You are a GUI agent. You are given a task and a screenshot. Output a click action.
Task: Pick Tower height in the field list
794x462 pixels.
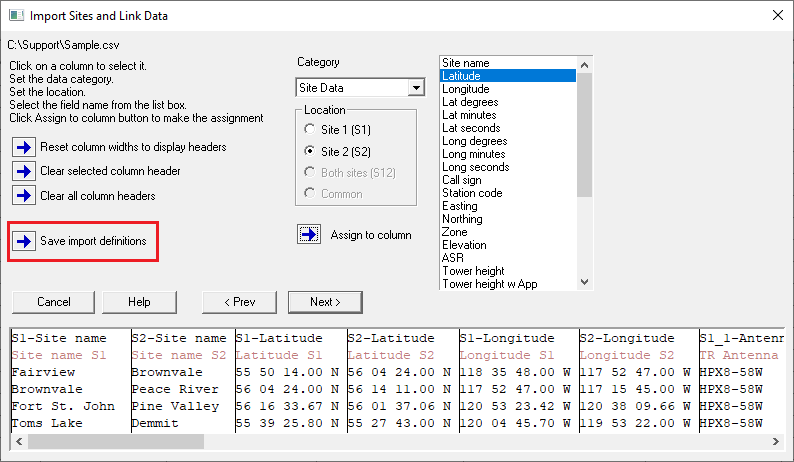pos(473,271)
